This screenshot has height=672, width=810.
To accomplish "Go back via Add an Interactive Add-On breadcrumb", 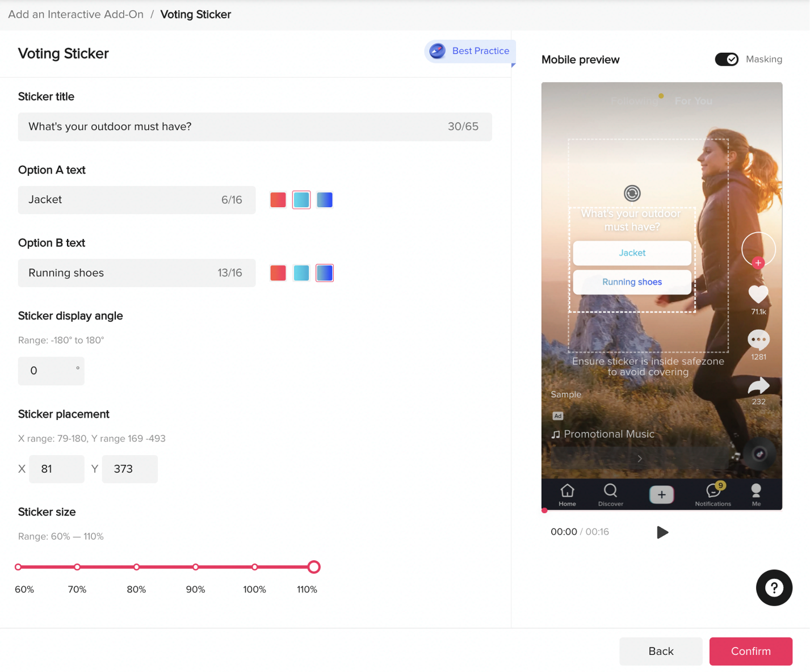I will coord(75,14).
